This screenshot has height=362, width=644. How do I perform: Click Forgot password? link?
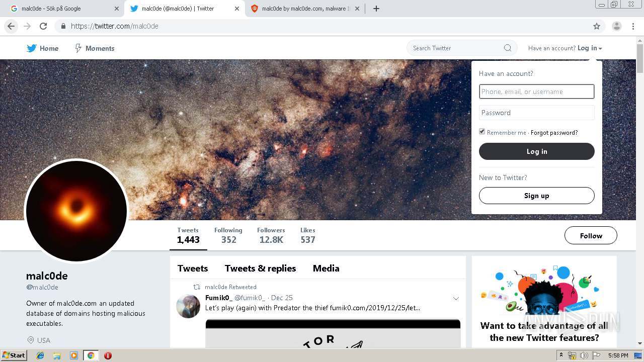point(554,133)
